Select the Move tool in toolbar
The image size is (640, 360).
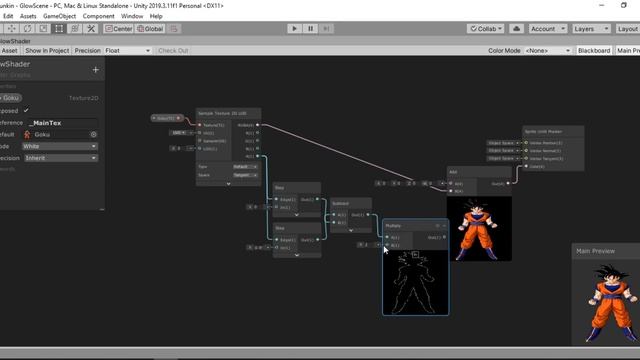[x=11, y=29]
